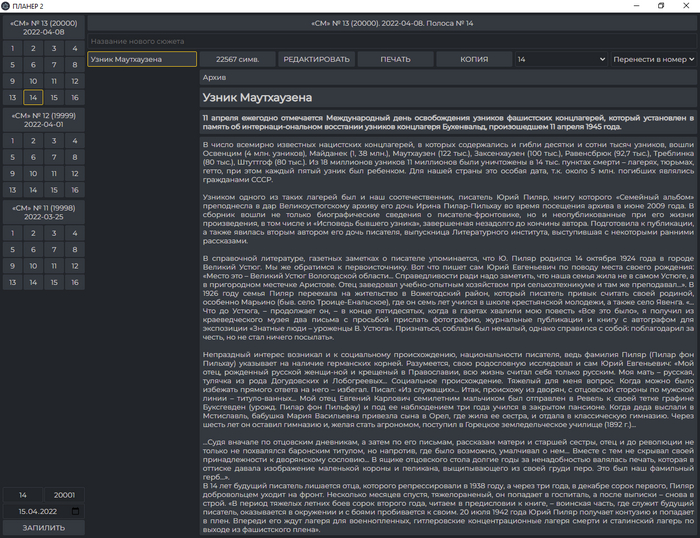
Task: Click the issue number field 20001
Action: (x=64, y=495)
